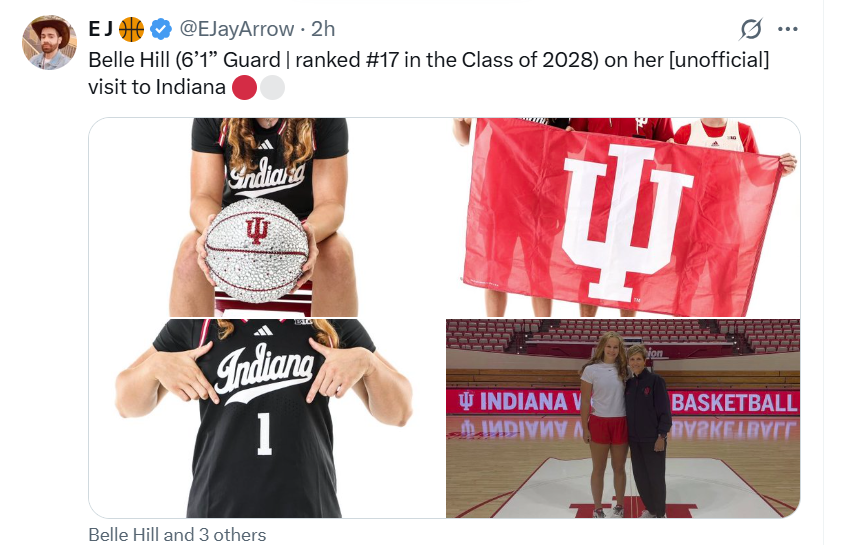Click the Adidas logo on the lower jersey

click(264, 331)
